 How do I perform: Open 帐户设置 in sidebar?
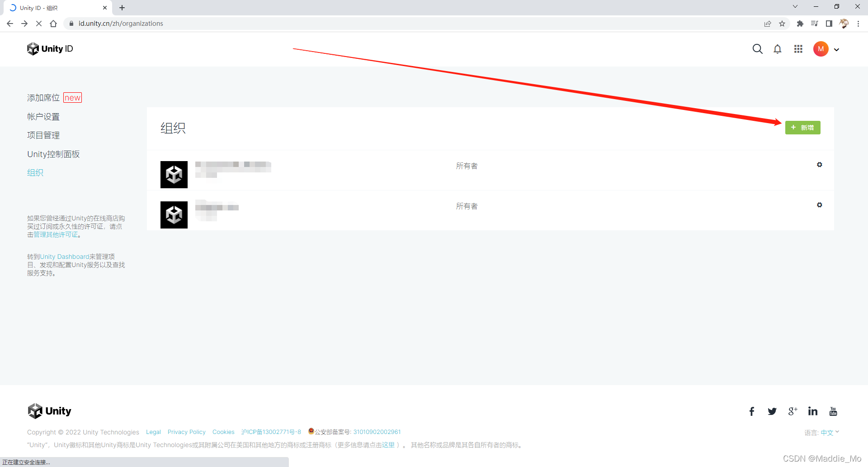tap(43, 117)
